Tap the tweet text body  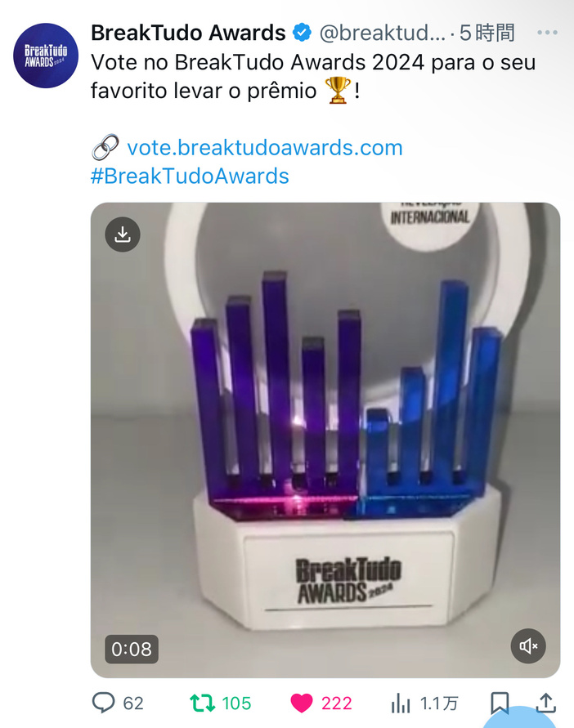tap(313, 76)
